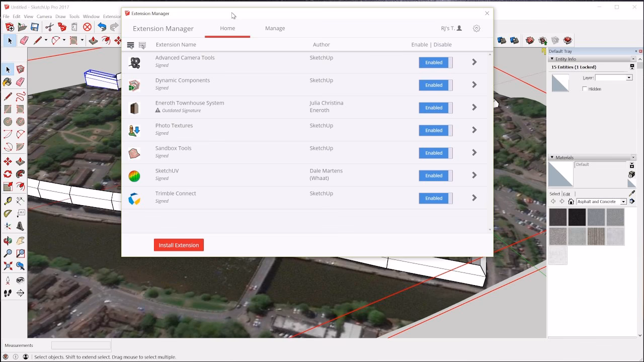
Task: Select the Paint Bucket tool in left toolbar
Action: click(8, 82)
